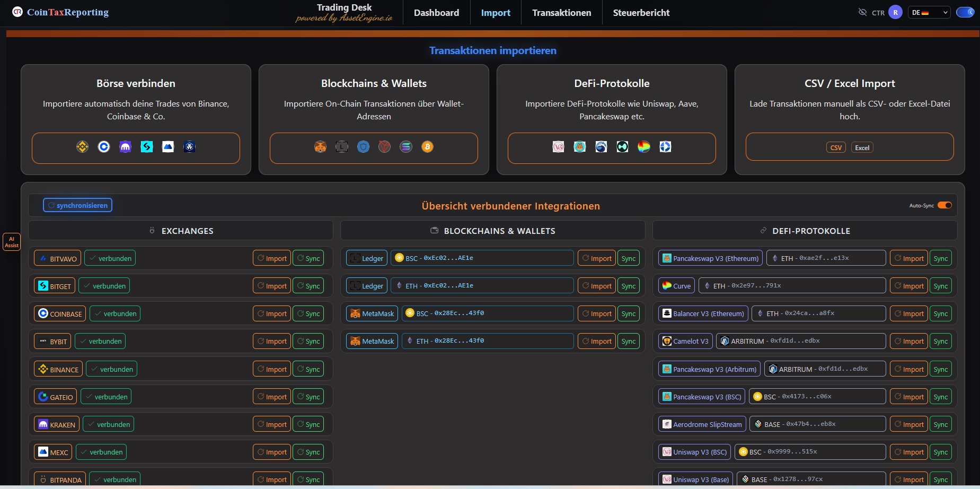Click Sync in the Pancakeswap V3 (Ethereum) row
The width and height of the screenshot is (980, 489).
(941, 258)
